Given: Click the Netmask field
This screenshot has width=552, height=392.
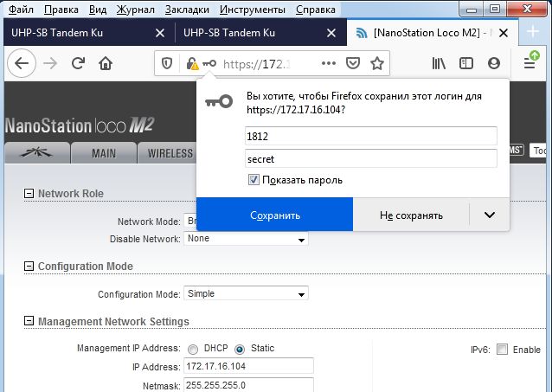Looking at the screenshot, I should tap(248, 384).
